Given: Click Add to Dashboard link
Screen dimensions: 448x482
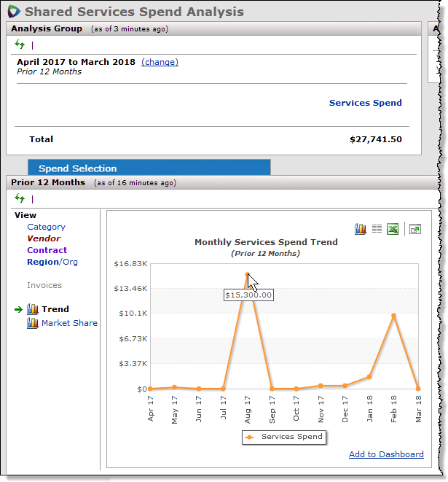Looking at the screenshot, I should [386, 454].
